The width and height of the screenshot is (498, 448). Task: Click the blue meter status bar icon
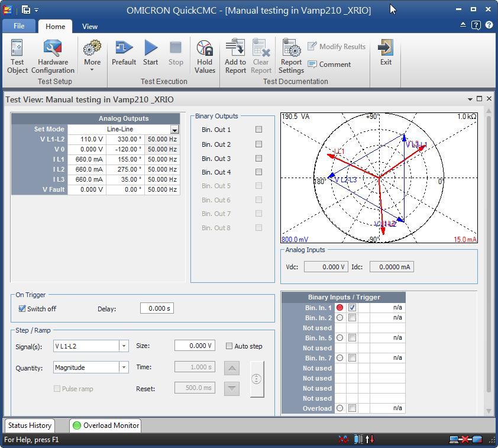(358, 440)
